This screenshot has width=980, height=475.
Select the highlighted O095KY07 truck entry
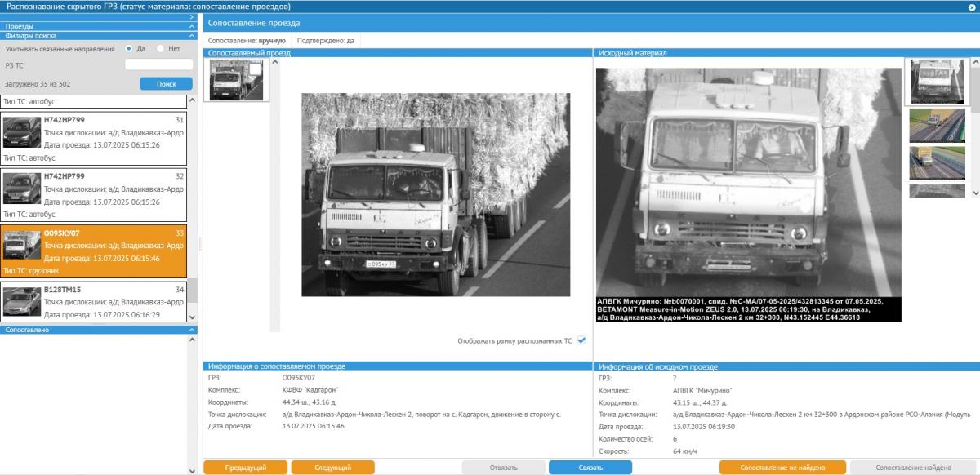coord(93,251)
